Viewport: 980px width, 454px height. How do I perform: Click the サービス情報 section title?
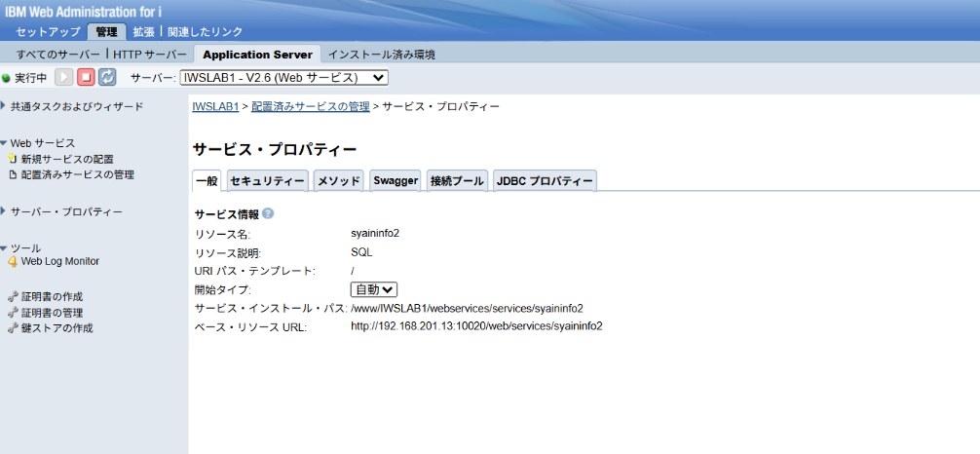[226, 214]
